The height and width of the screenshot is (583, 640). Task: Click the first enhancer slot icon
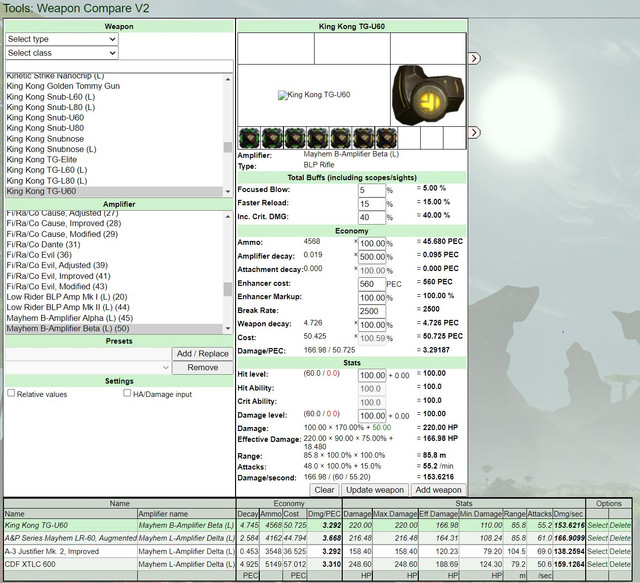point(249,137)
